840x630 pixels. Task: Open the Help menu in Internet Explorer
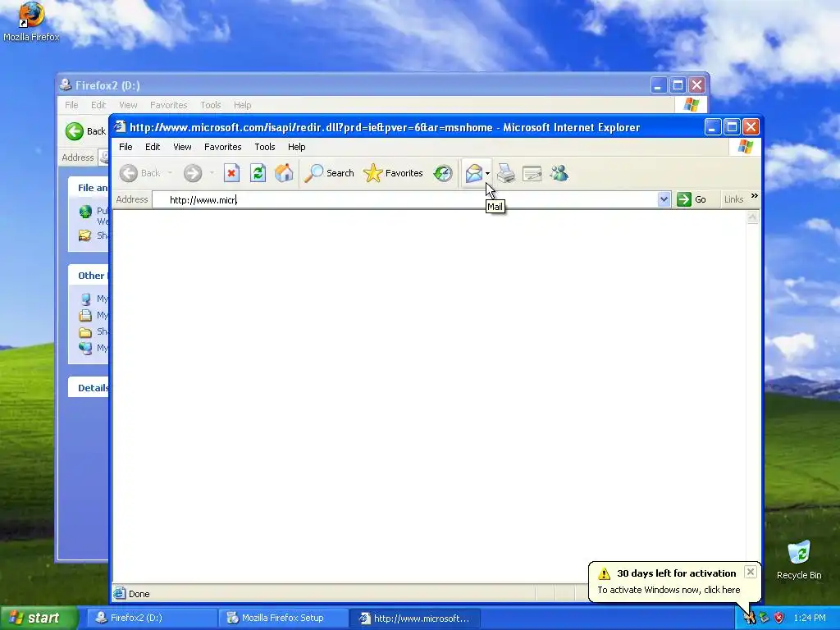click(x=296, y=147)
